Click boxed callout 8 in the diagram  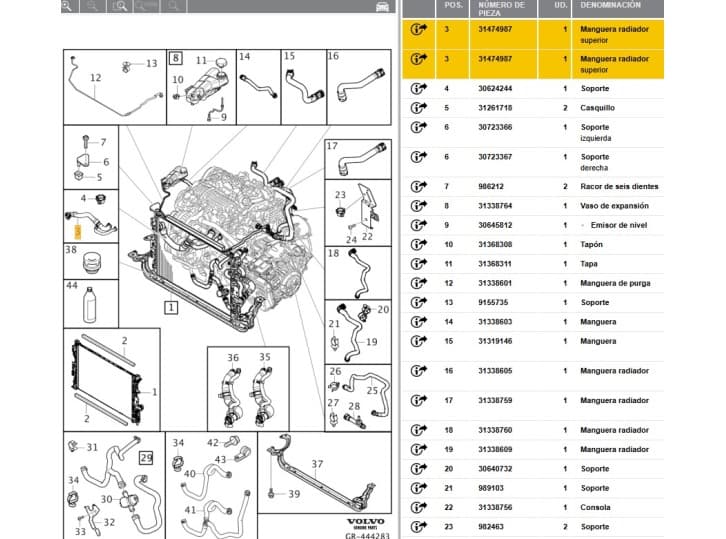(175, 58)
